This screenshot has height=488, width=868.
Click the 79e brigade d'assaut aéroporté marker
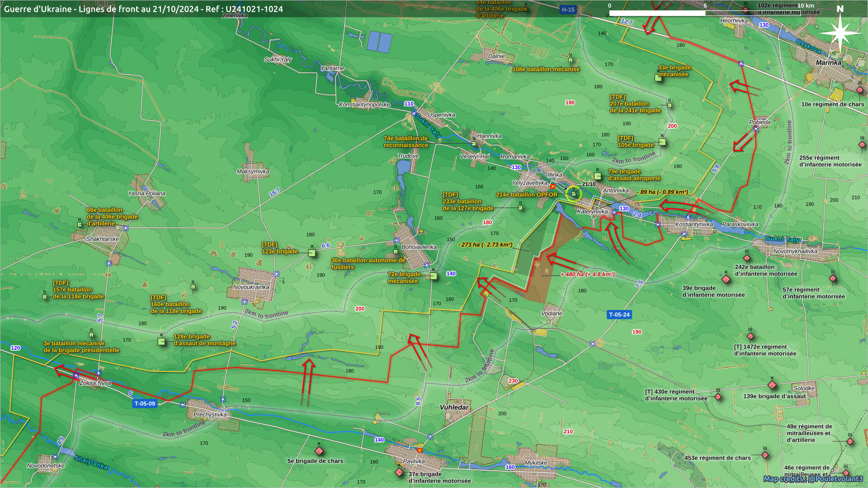click(x=598, y=176)
